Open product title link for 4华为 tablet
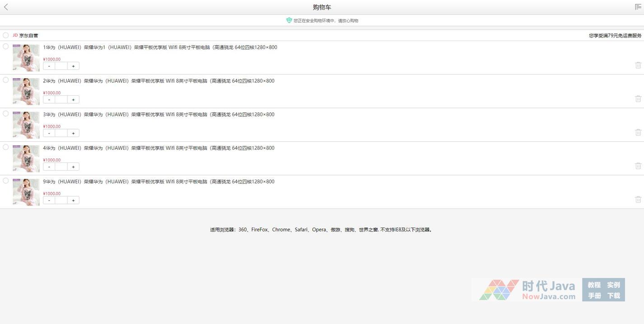 [159, 148]
